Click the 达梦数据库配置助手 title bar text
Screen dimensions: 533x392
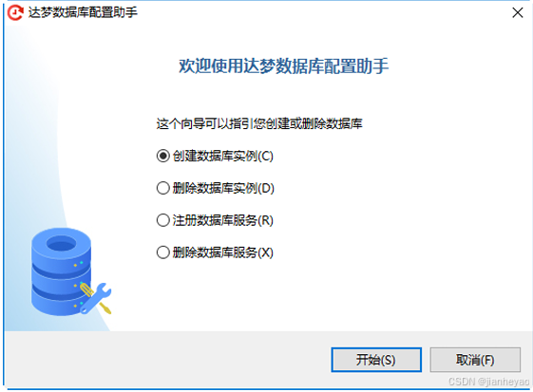click(83, 13)
